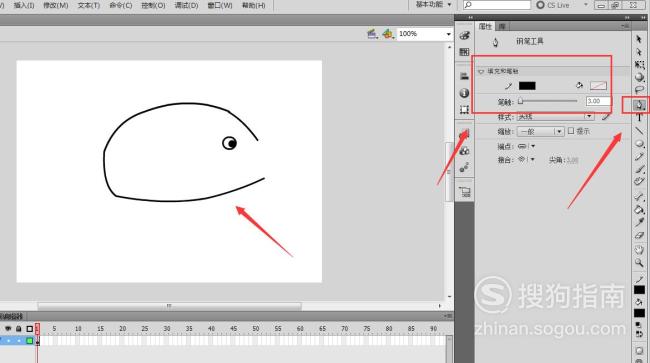Select the Selection (arrow) tool
This screenshot has height=363, width=650.
639,39
